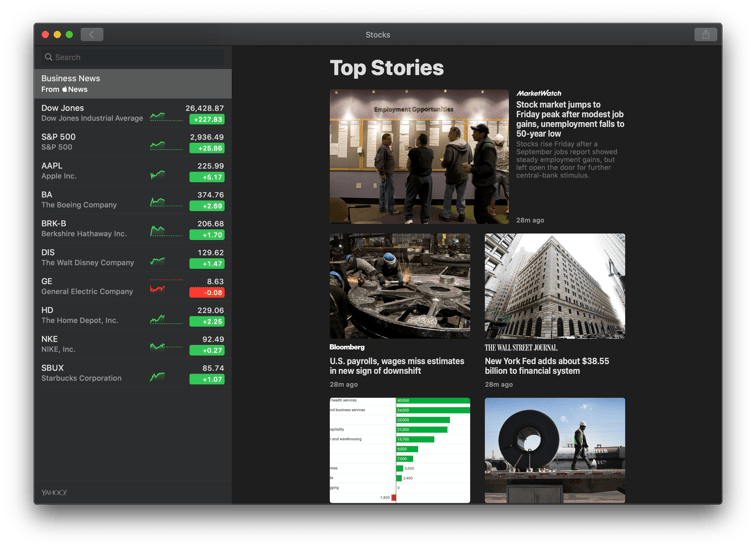
Task: Open the green bar chart story thumbnail
Action: pos(400,451)
